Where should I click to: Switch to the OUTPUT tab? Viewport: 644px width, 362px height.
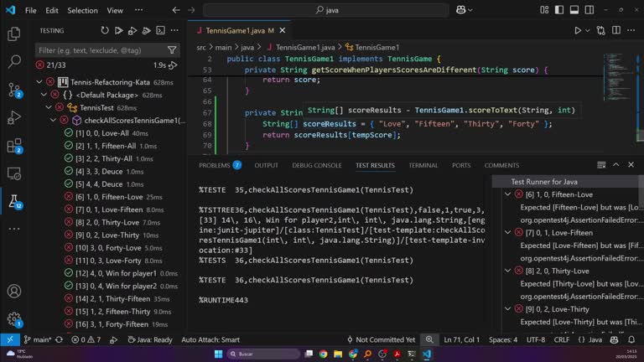266,165
